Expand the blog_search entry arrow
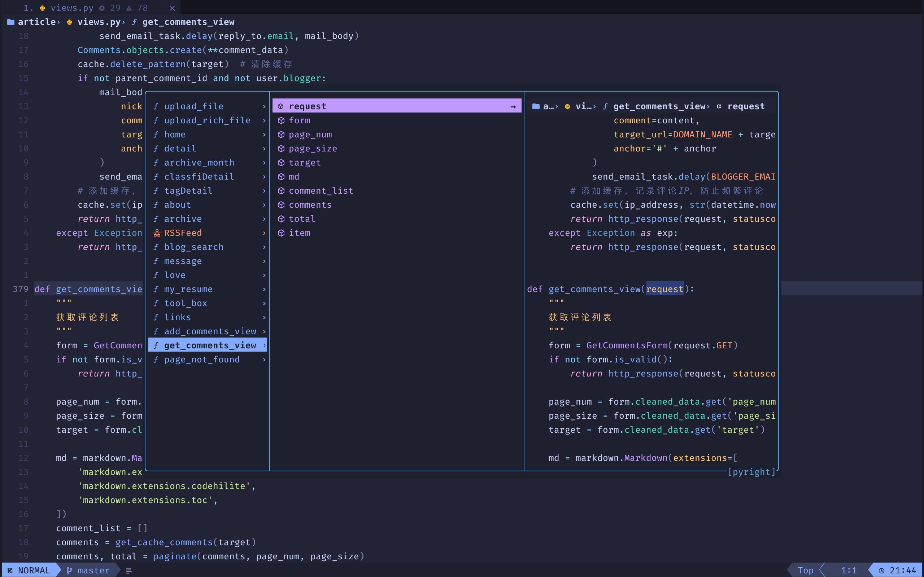The width and height of the screenshot is (924, 577). (x=264, y=247)
